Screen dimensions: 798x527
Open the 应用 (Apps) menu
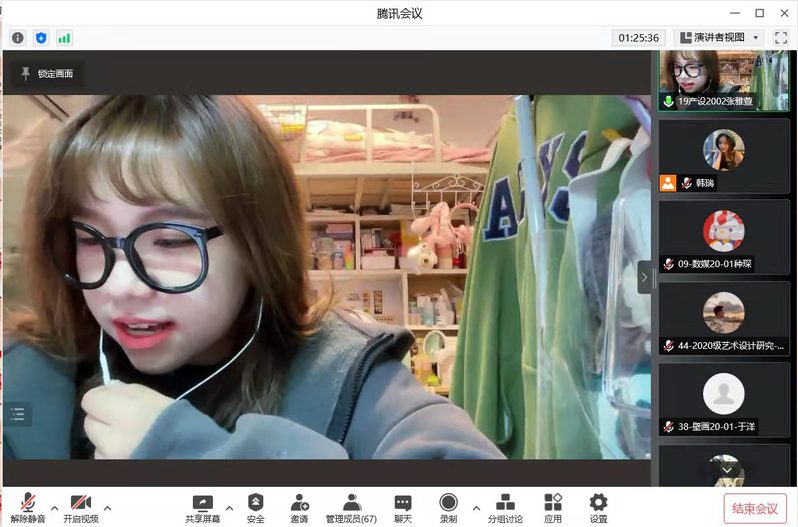pyautogui.click(x=553, y=508)
